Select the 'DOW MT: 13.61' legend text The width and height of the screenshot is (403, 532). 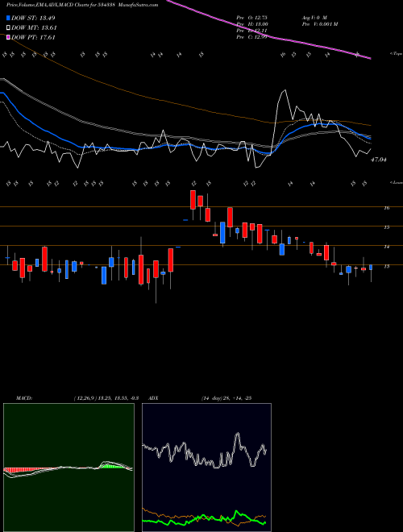[x=34, y=28]
